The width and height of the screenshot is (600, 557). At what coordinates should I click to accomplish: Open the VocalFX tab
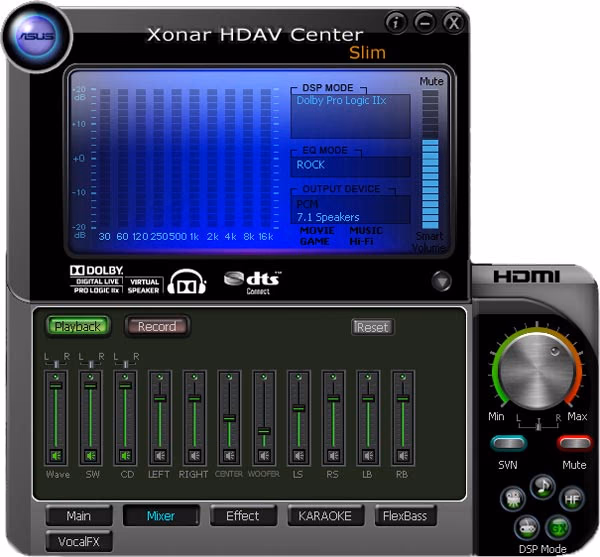(x=79, y=541)
